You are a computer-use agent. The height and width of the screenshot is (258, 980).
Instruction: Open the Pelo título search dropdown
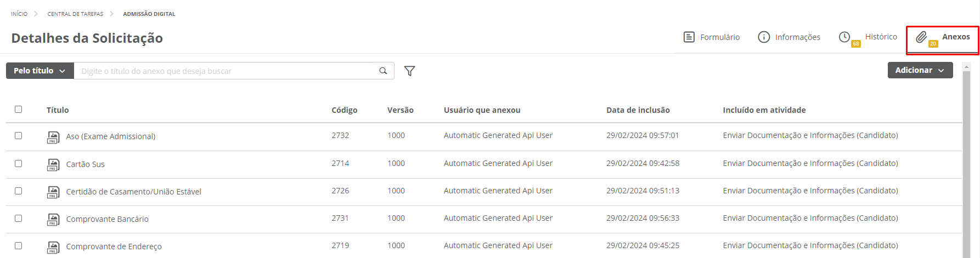tap(40, 71)
